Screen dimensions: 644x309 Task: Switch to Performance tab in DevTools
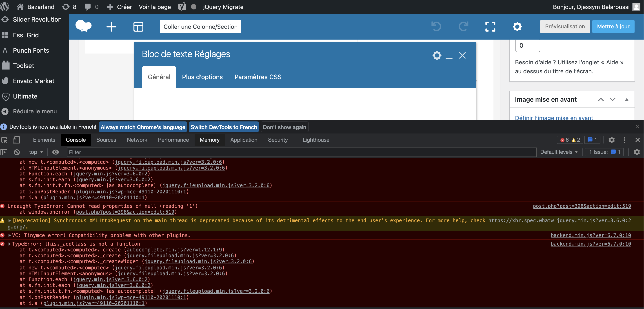(x=173, y=140)
